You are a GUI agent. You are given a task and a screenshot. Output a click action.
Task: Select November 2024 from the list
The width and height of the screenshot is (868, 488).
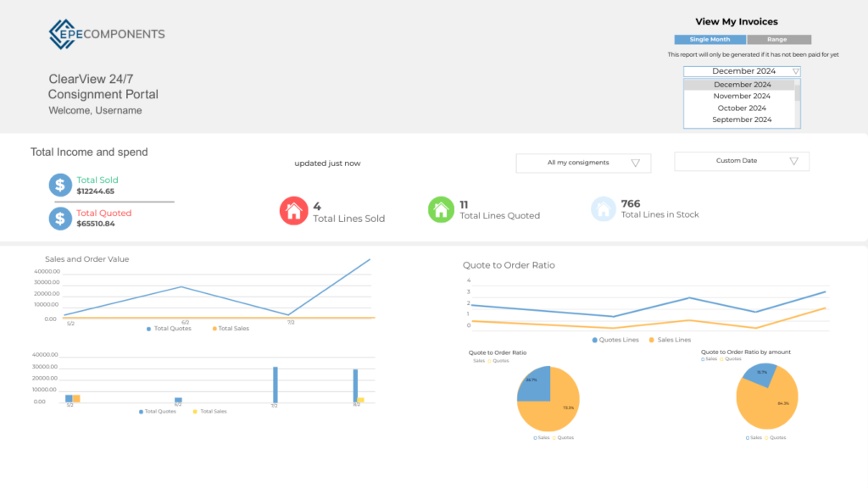point(742,97)
